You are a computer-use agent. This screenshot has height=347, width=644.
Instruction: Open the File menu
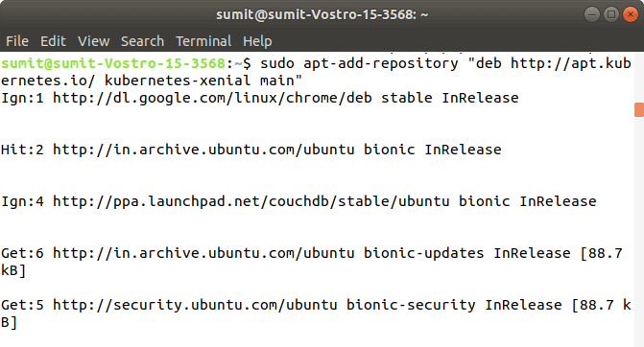pyautogui.click(x=17, y=41)
